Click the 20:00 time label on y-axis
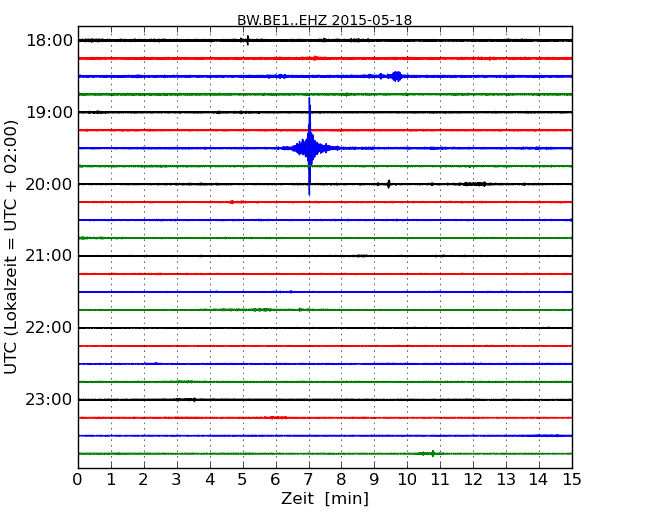650x520 pixels. click(49, 184)
